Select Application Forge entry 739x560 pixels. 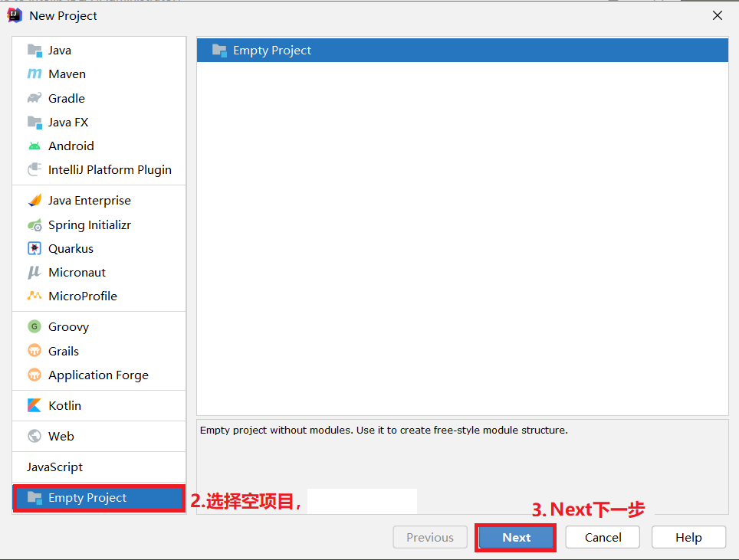99,375
